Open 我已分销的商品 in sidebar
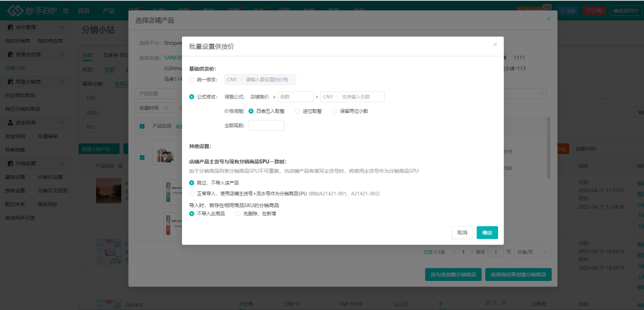Viewport: 644px width, 310px height. point(23,109)
